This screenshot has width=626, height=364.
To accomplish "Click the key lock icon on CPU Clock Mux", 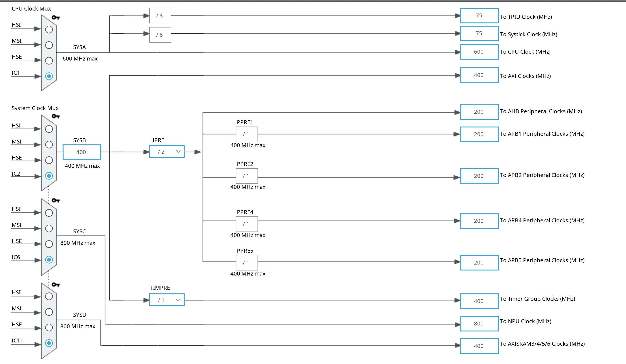I will coord(56,17).
